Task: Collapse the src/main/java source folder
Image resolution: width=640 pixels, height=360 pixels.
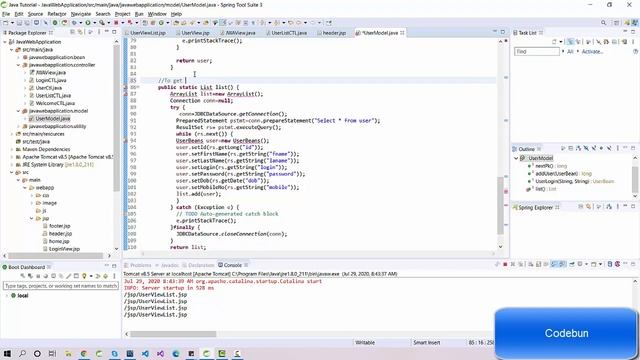Action: click(x=12, y=50)
